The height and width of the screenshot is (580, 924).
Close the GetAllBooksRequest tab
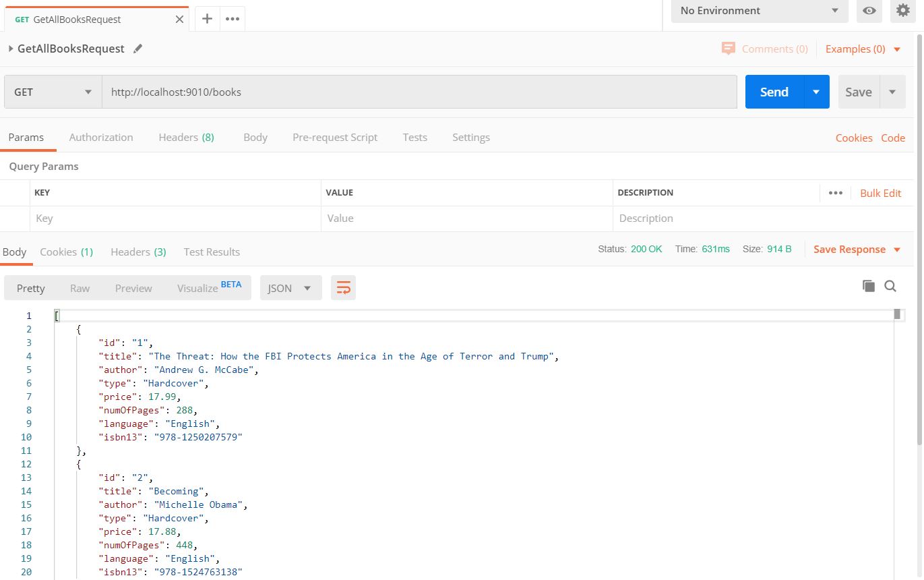pos(179,20)
